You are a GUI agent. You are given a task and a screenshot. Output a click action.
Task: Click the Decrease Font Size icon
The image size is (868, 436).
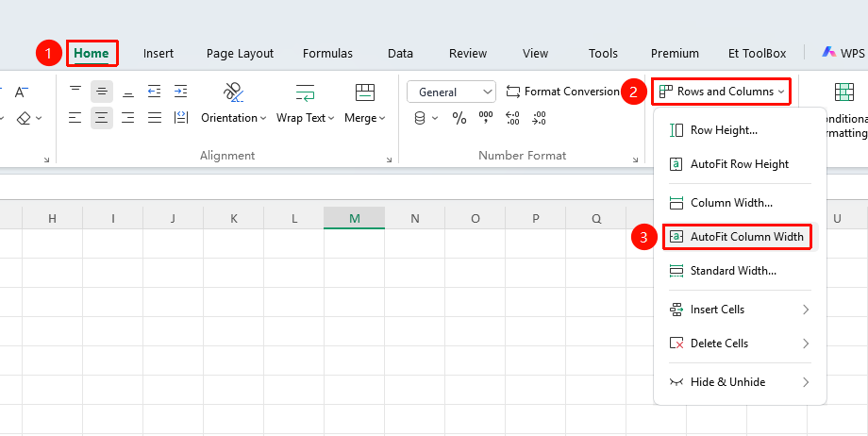coord(22,92)
